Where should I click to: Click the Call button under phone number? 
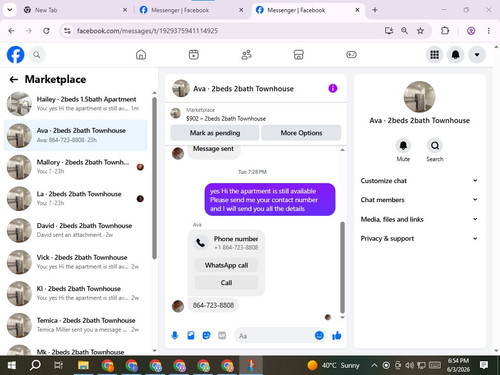click(226, 283)
